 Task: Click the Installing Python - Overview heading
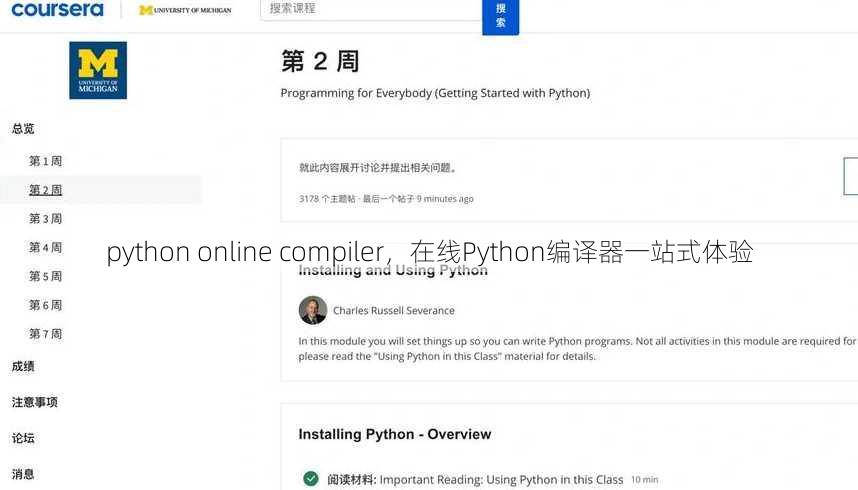[x=395, y=434]
